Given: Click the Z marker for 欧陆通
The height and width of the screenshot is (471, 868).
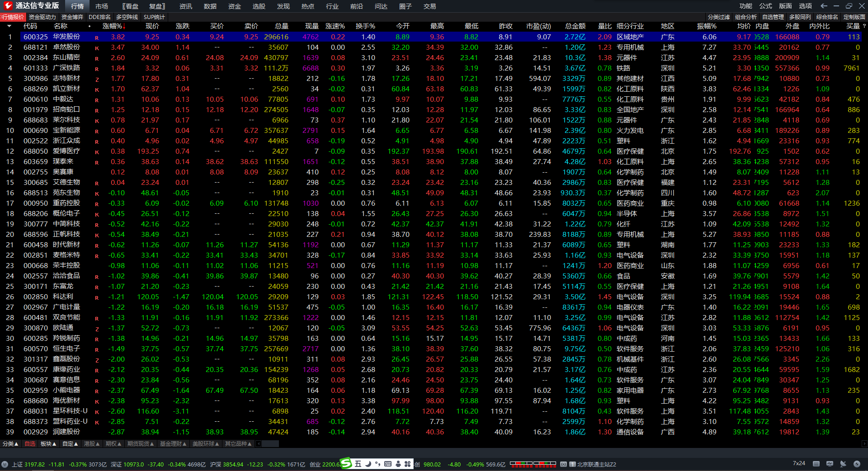Looking at the screenshot, I should [x=97, y=329].
